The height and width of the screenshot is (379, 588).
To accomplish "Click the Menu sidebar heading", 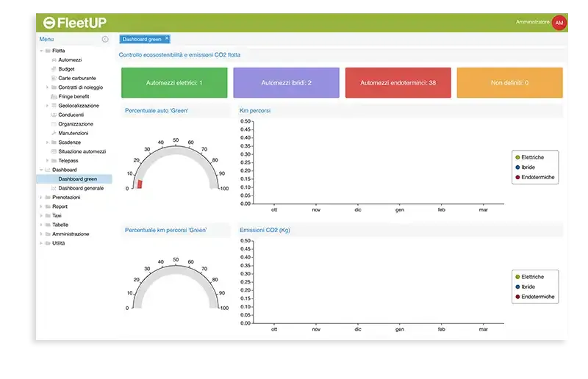I will click(x=46, y=39).
